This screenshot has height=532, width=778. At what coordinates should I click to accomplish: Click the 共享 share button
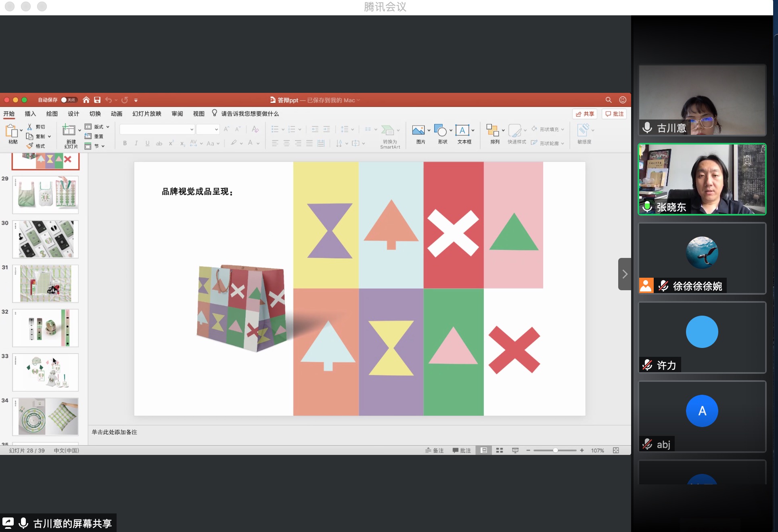[585, 114]
